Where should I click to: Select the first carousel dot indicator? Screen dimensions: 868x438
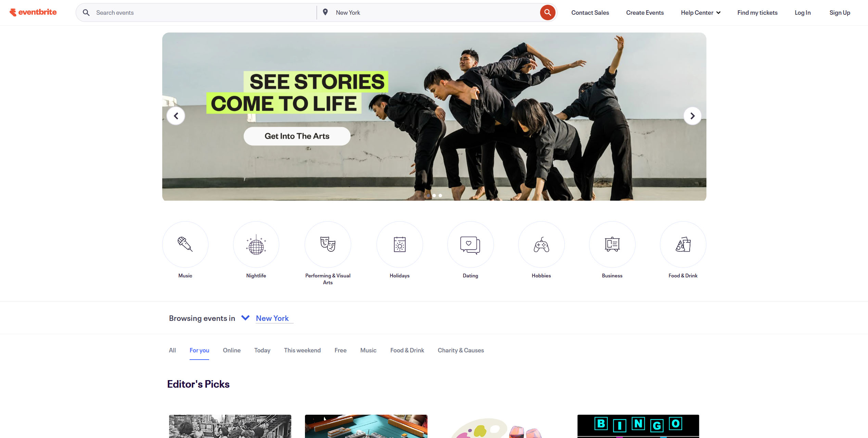point(428,196)
